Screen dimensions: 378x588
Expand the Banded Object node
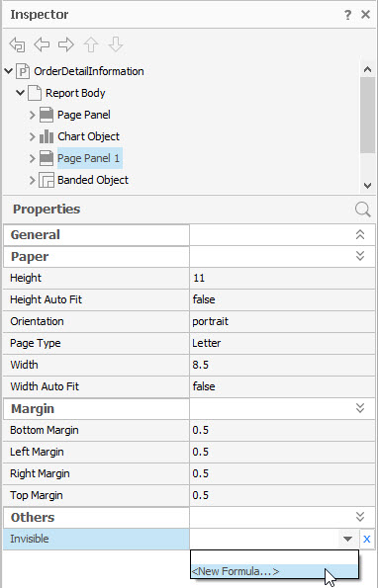click(x=33, y=180)
